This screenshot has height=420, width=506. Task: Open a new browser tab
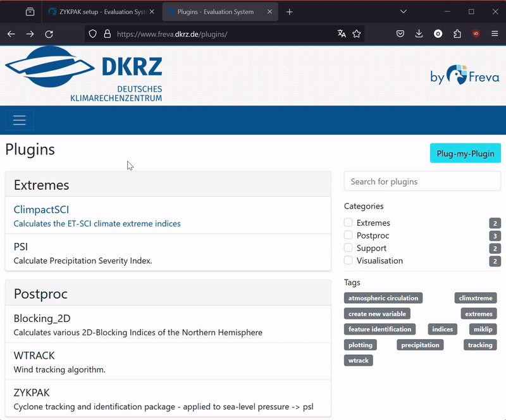point(290,12)
